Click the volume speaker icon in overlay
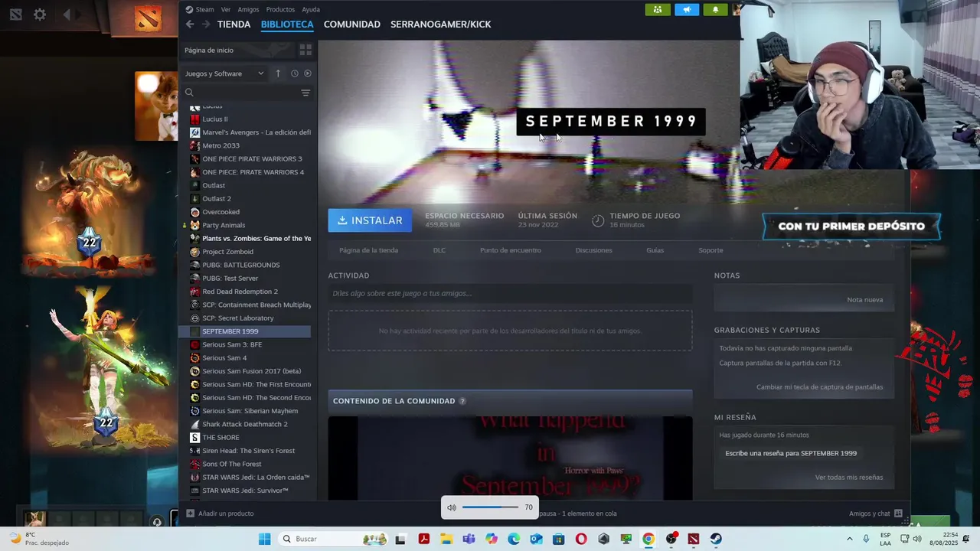Screen dimensions: 980x551 point(452,507)
